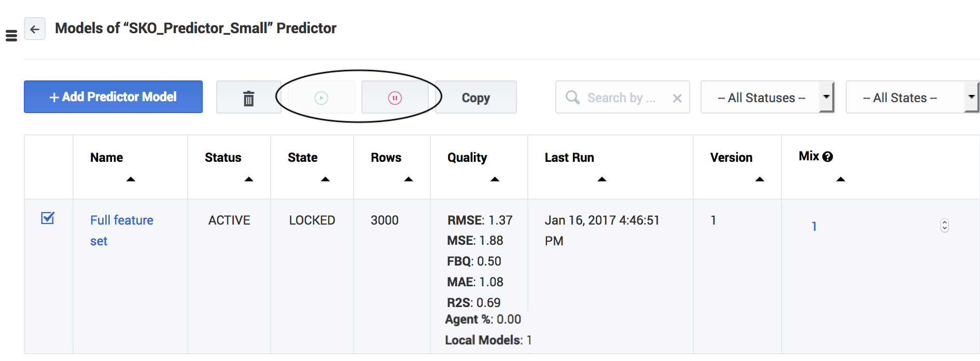Sort by the Version column arrow

(x=760, y=179)
